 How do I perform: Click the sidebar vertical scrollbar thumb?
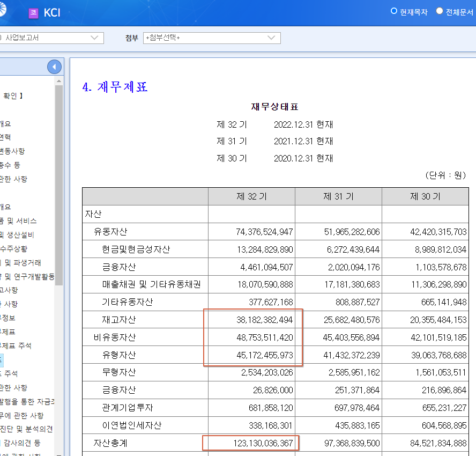[59, 185]
